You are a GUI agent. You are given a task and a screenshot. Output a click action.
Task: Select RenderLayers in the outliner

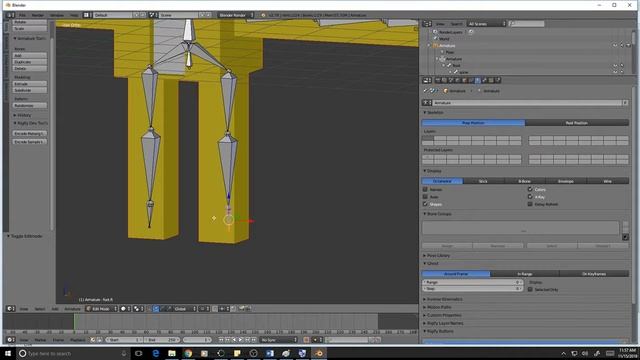(450, 32)
